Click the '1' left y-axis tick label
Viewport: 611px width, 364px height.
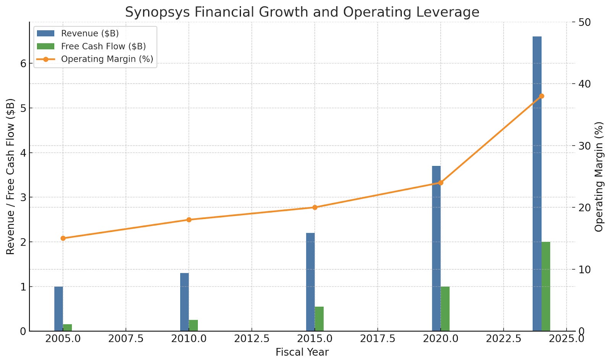click(x=23, y=287)
